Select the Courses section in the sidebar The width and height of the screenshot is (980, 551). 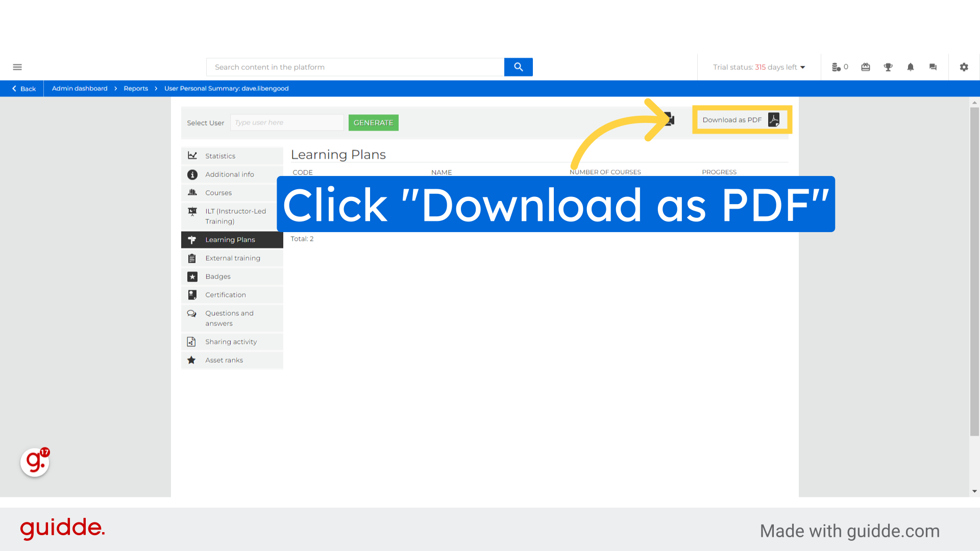point(218,192)
